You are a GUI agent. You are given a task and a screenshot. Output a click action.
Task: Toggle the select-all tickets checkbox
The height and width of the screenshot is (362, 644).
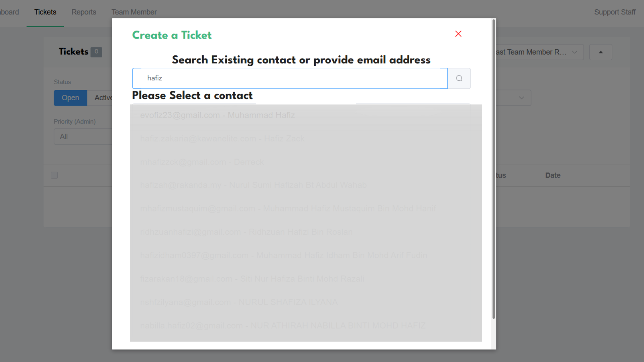(54, 175)
